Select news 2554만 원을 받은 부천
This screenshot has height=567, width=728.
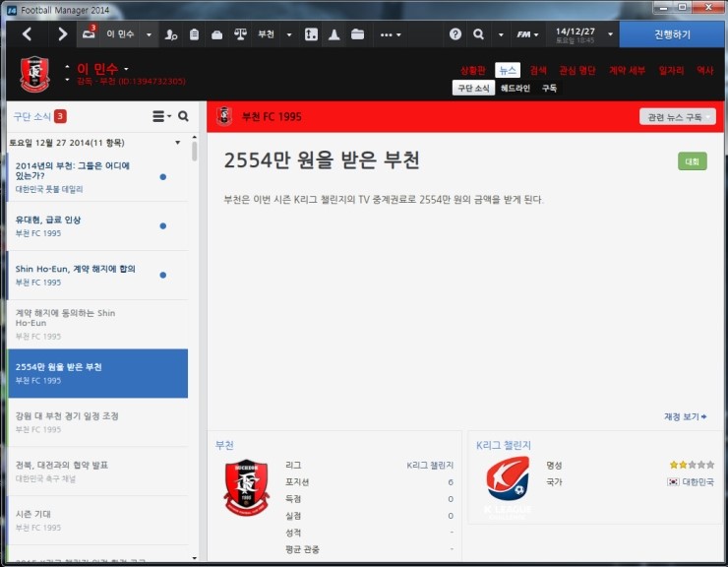97,373
